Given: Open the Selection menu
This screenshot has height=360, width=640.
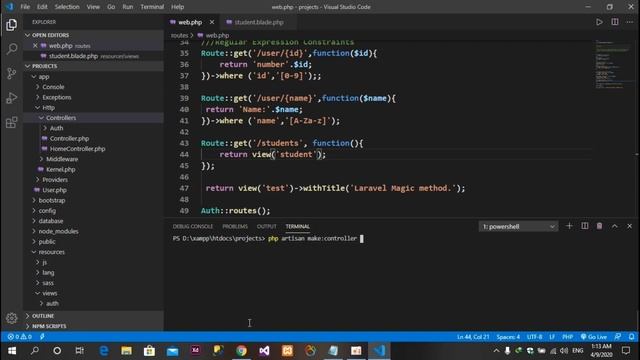Looking at the screenshot, I should [67, 7].
